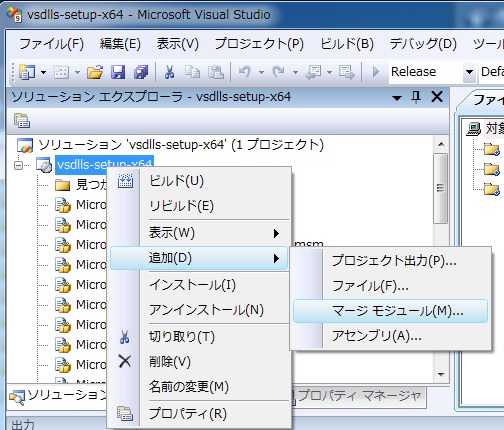This screenshot has height=430, width=504.
Task: Open the ビルド(B) menu
Action: (347, 44)
